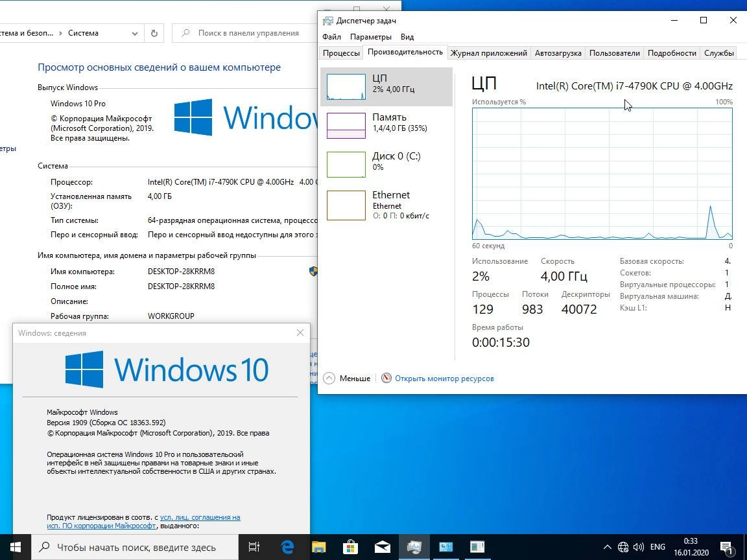Click the resource monitor gauge icon
This screenshot has height=560, width=747.
386,378
